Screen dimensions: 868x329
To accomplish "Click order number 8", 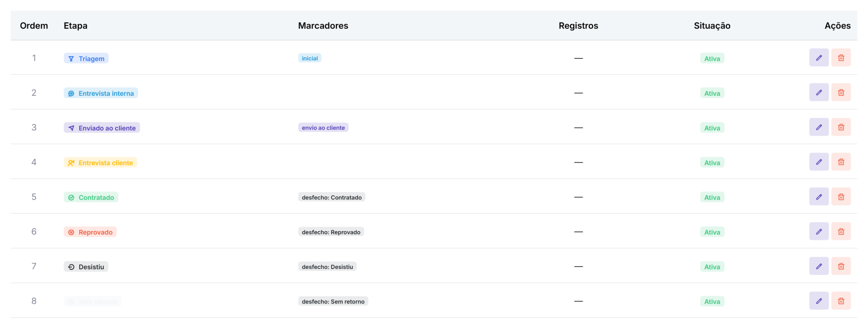I will 34,301.
